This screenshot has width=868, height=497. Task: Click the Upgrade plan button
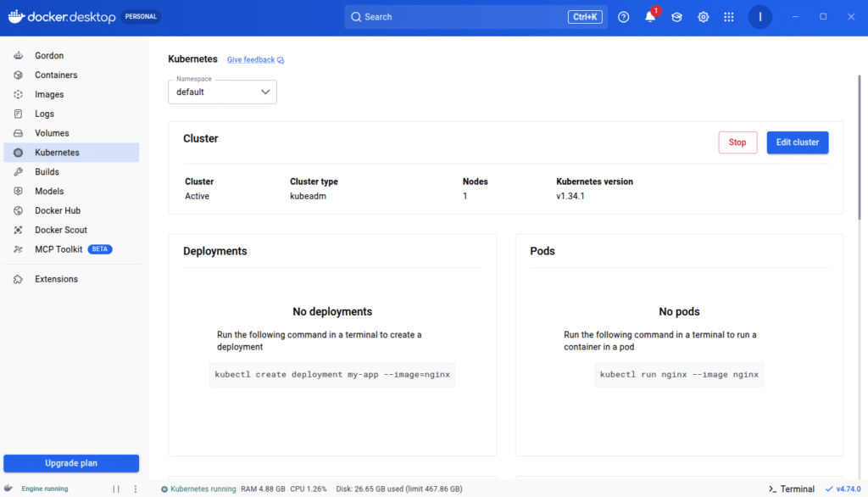71,463
